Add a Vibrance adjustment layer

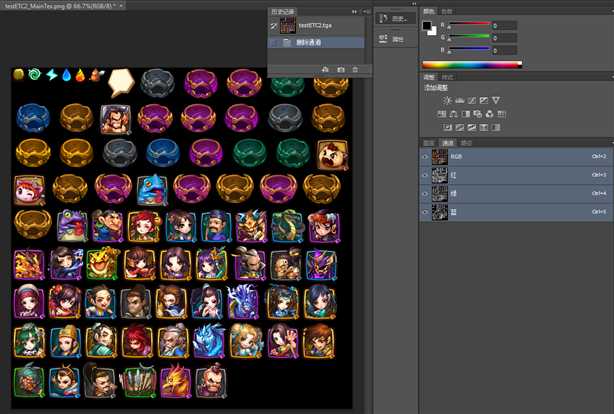496,101
